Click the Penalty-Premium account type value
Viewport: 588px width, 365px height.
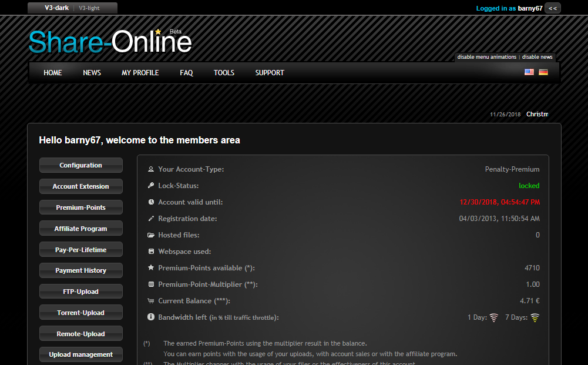click(512, 169)
